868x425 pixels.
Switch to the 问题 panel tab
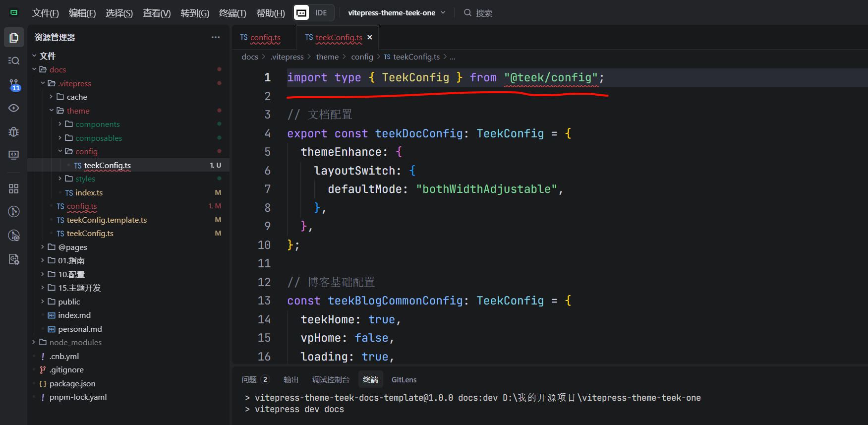(x=249, y=379)
